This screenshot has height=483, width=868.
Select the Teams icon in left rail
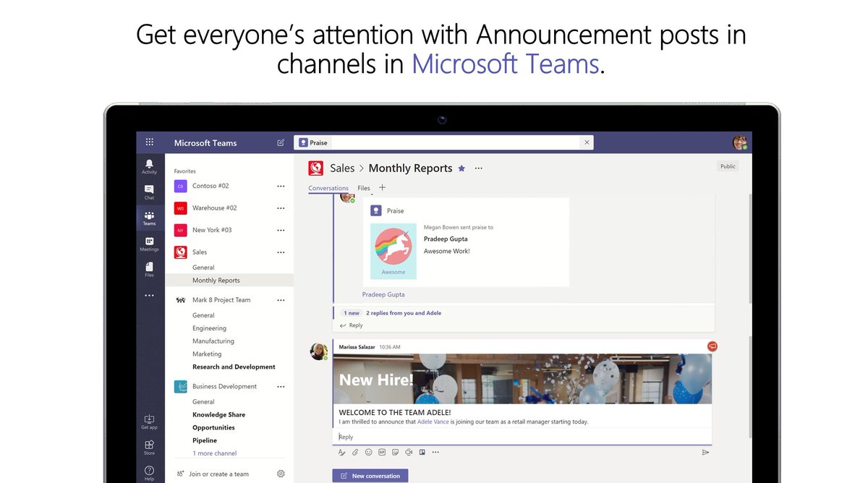pyautogui.click(x=149, y=218)
